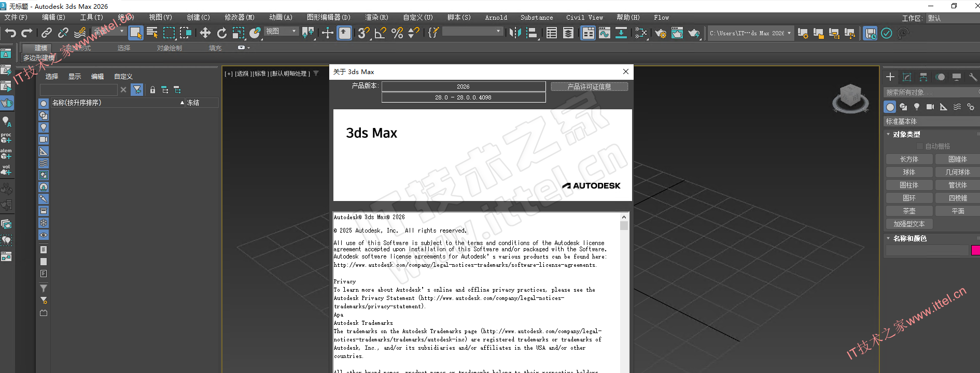This screenshot has height=373, width=980.
Task: Open the 帮助(H) menu
Action: (x=628, y=18)
